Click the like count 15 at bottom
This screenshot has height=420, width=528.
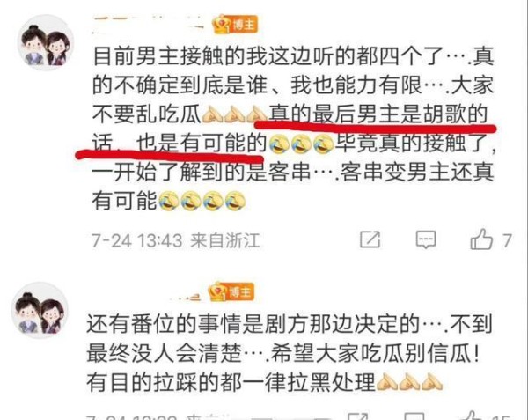pos(501,416)
